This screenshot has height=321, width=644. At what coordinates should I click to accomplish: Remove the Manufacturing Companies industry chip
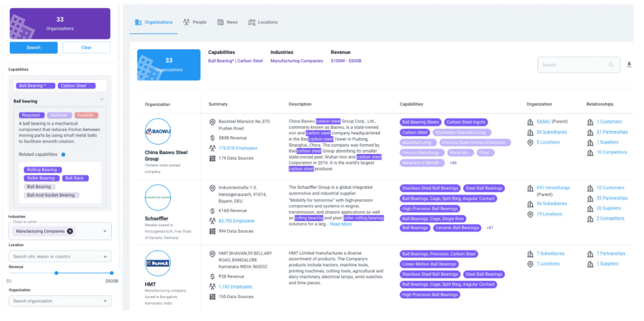pyautogui.click(x=70, y=231)
